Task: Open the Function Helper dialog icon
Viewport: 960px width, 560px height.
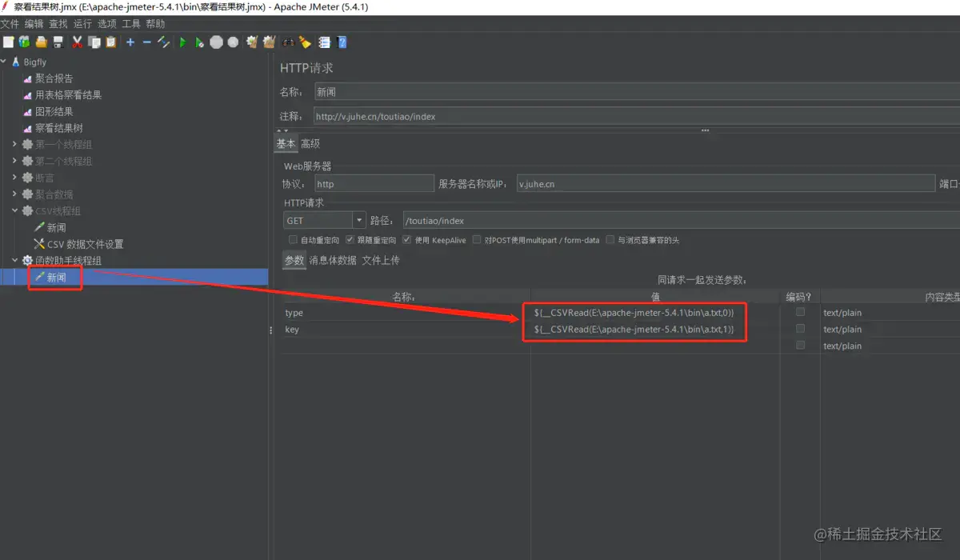Action: click(324, 42)
